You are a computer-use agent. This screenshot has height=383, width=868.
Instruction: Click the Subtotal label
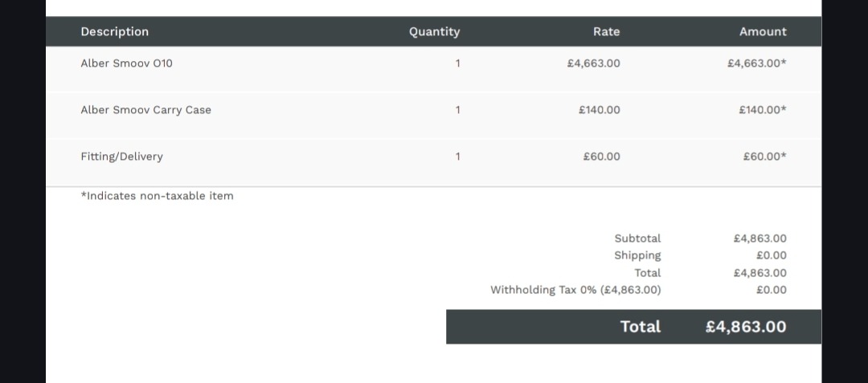(637, 238)
